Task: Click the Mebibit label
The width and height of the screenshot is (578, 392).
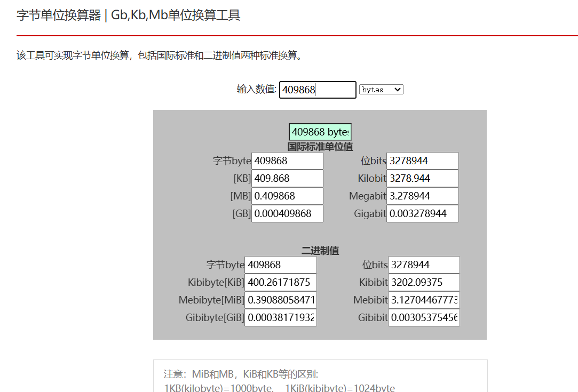Action: [x=370, y=300]
